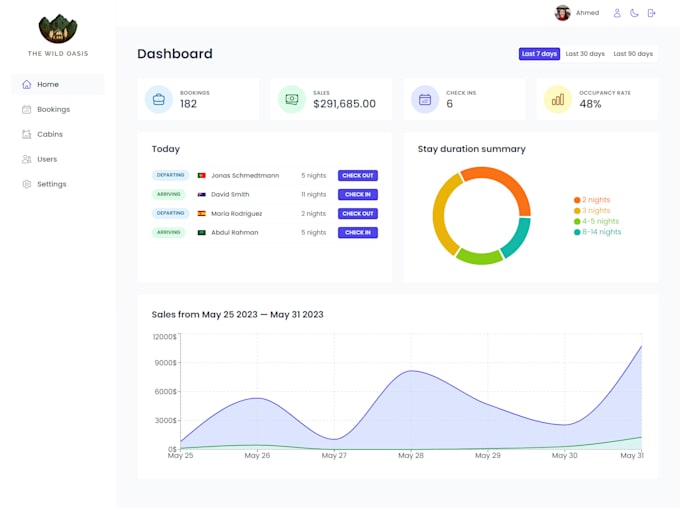Click the orange 2 nights legend dot
680x532 pixels.
[577, 200]
